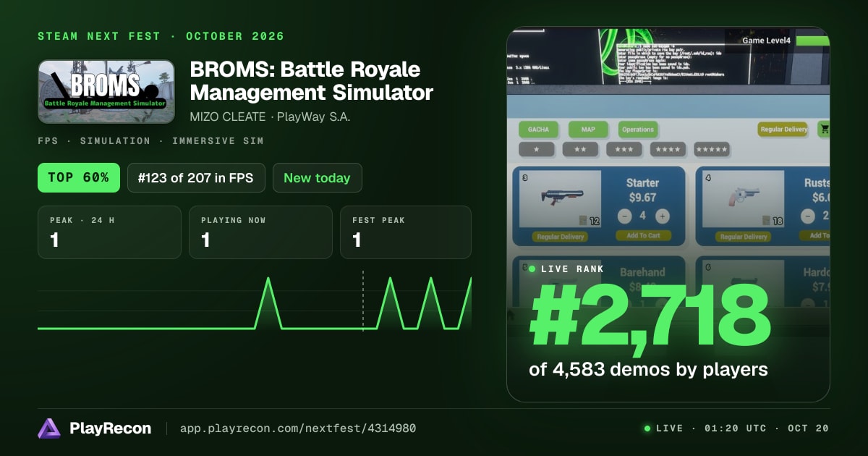Open the MAP tab in game shop
868x456 pixels.
pyautogui.click(x=588, y=130)
